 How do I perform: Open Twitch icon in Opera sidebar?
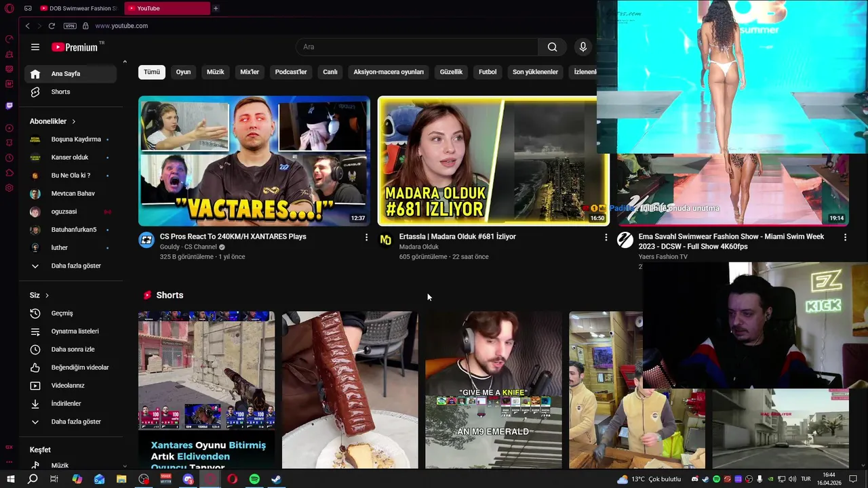pos(9,106)
